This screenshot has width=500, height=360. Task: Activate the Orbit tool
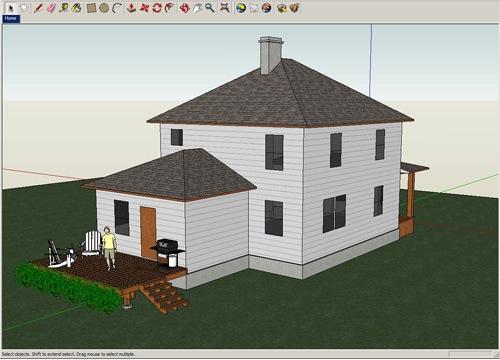pyautogui.click(x=184, y=8)
